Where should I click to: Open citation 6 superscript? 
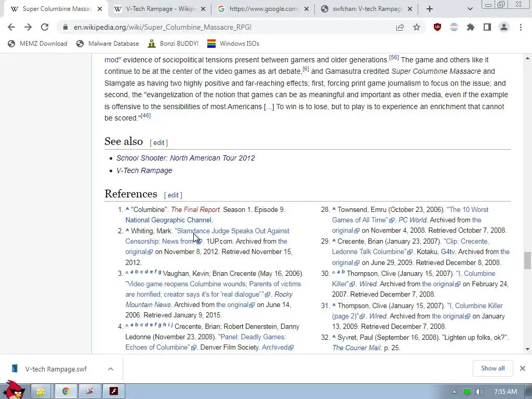(305, 69)
